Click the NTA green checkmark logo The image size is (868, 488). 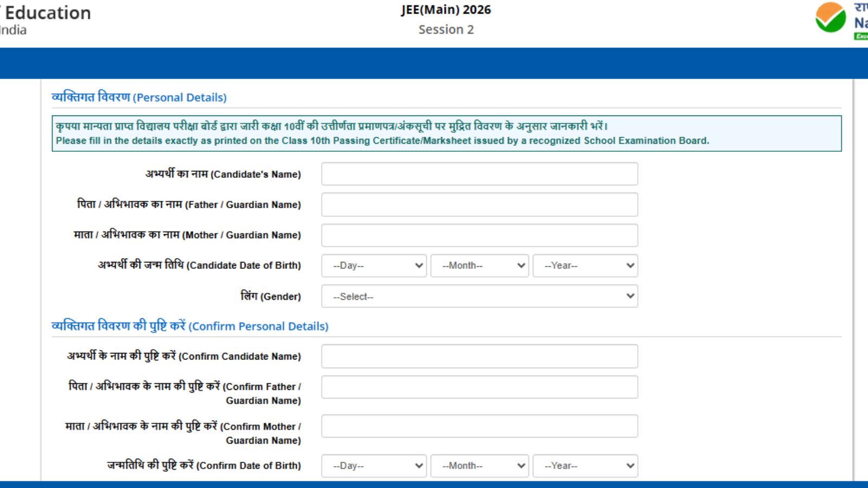(x=830, y=18)
